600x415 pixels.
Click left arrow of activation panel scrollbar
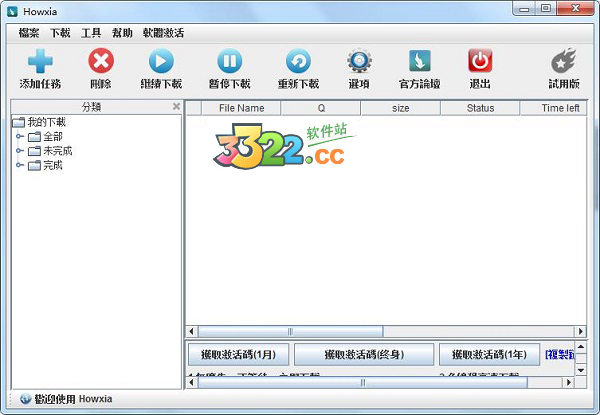(192, 382)
